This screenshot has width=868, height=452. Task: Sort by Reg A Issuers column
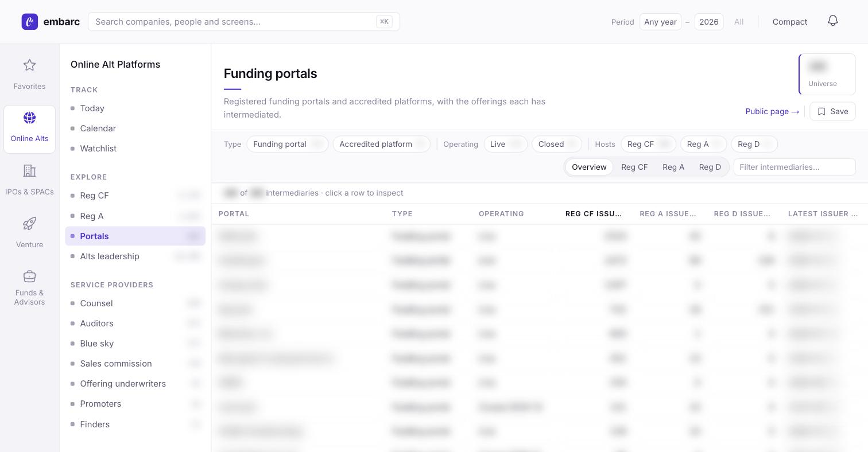pos(668,214)
